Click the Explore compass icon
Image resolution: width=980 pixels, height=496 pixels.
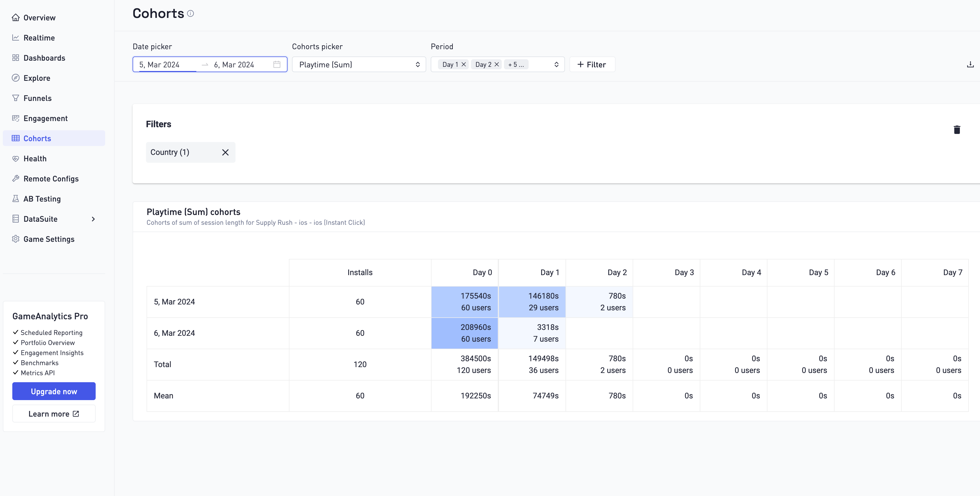coord(16,78)
